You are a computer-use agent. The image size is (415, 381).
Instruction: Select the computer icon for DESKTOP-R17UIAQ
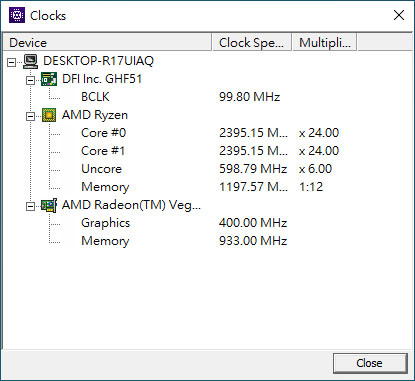[x=31, y=61]
